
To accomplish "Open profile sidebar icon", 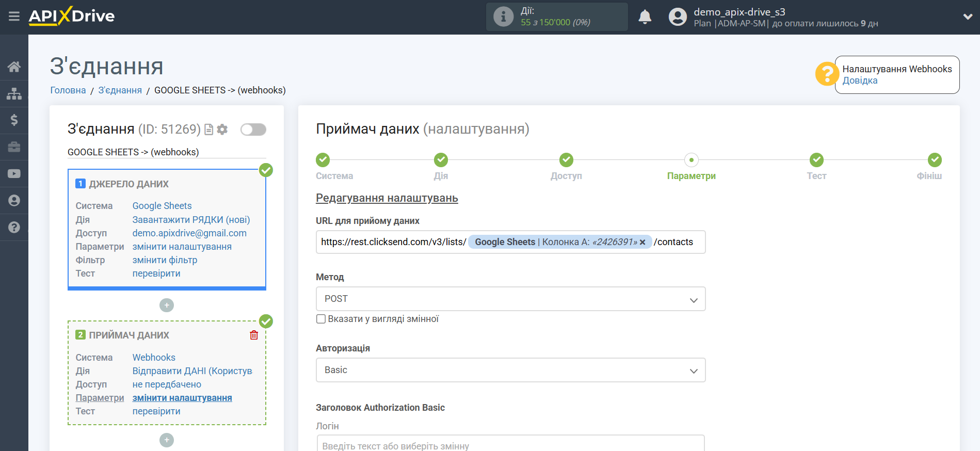I will (x=14, y=201).
